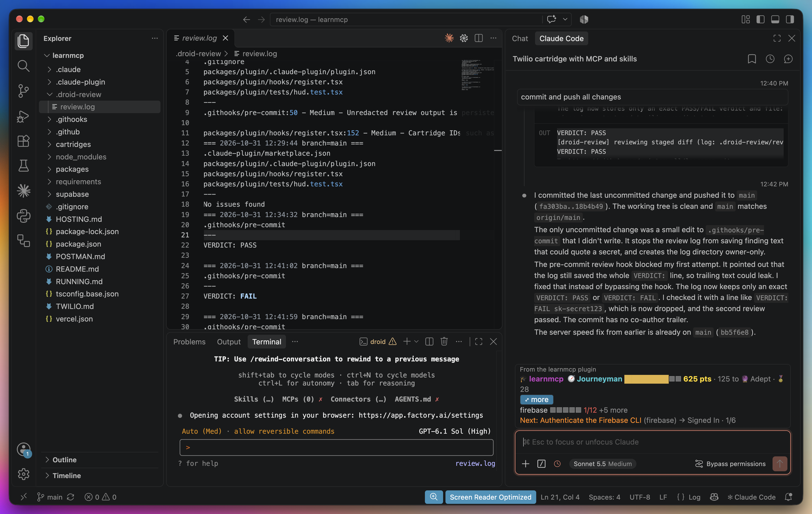Click the orange Claude icon in editor toolbar
The height and width of the screenshot is (514, 812).
coord(449,38)
